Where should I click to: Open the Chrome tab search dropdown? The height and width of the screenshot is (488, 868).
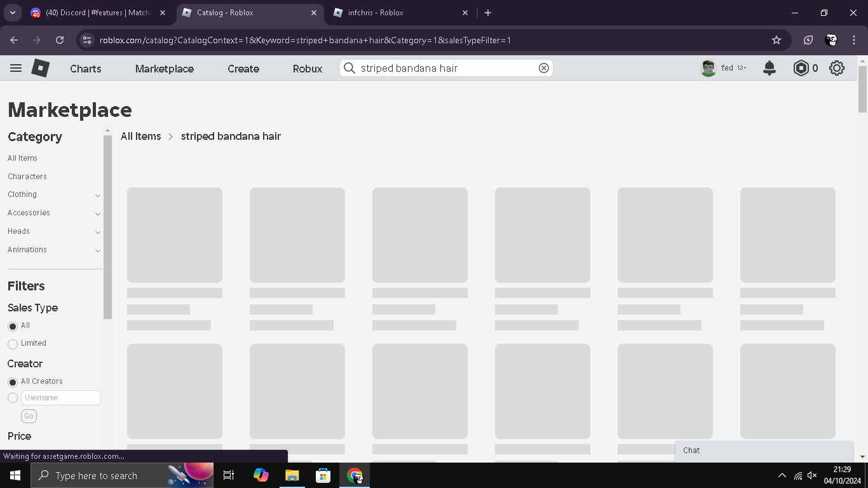click(12, 13)
